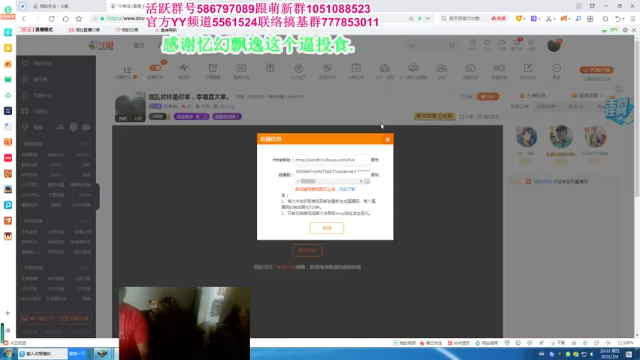This screenshot has height=360, width=640.
Task: Expand the shield extension dropdown arrow
Action: [x=524, y=19]
